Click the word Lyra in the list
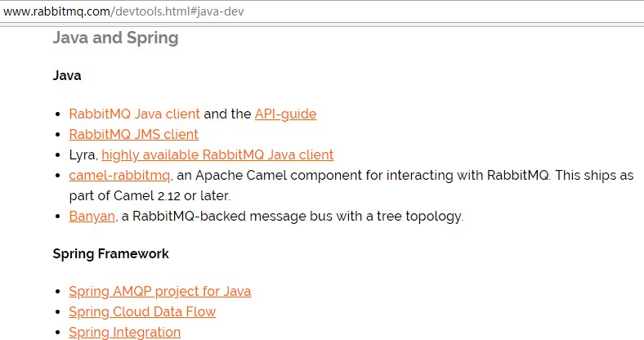 pos(83,154)
